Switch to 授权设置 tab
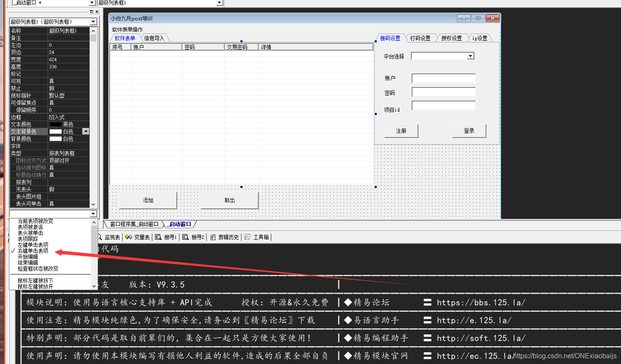Screen dimensions: 621x364 [x=451, y=38]
